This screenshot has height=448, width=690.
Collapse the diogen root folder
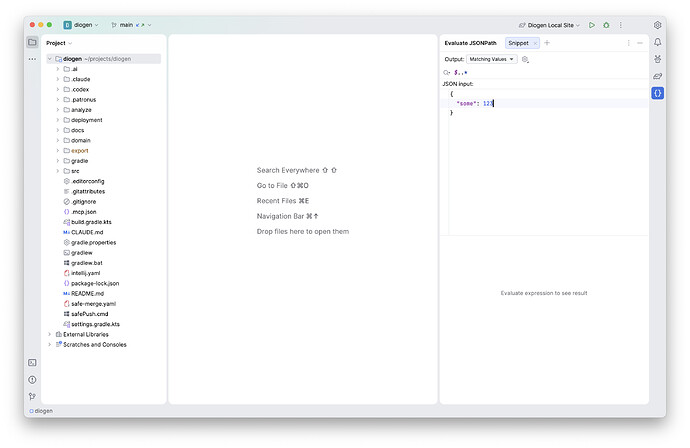pyautogui.click(x=50, y=59)
